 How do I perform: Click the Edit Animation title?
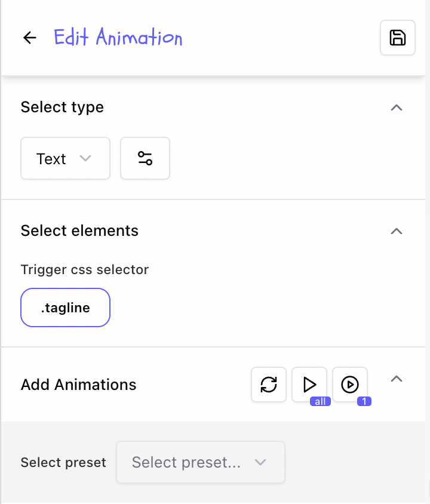click(x=118, y=38)
